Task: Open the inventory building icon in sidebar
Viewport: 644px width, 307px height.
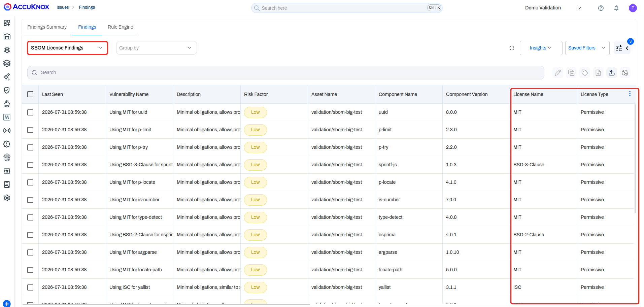Action: point(7,36)
